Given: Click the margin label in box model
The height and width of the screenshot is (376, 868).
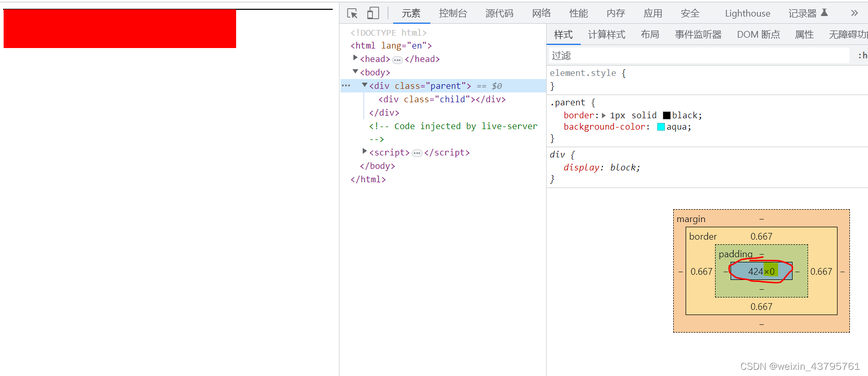Looking at the screenshot, I should coord(691,219).
